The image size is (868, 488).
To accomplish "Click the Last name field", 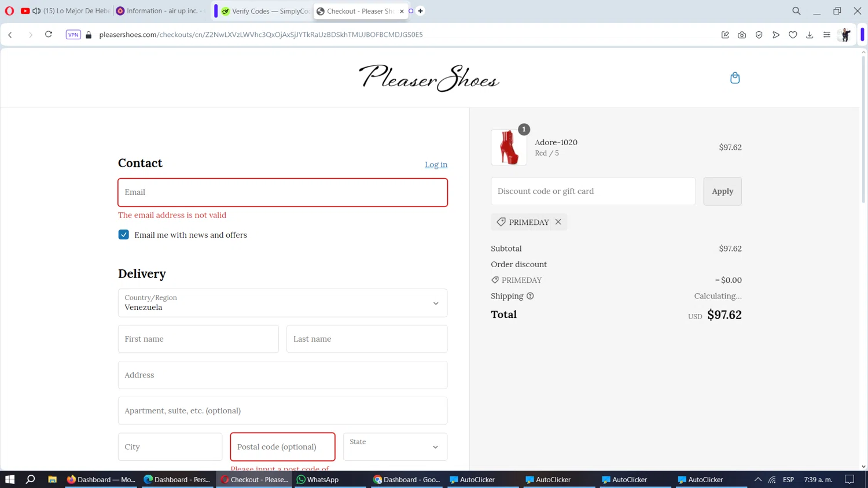I will click(x=367, y=339).
